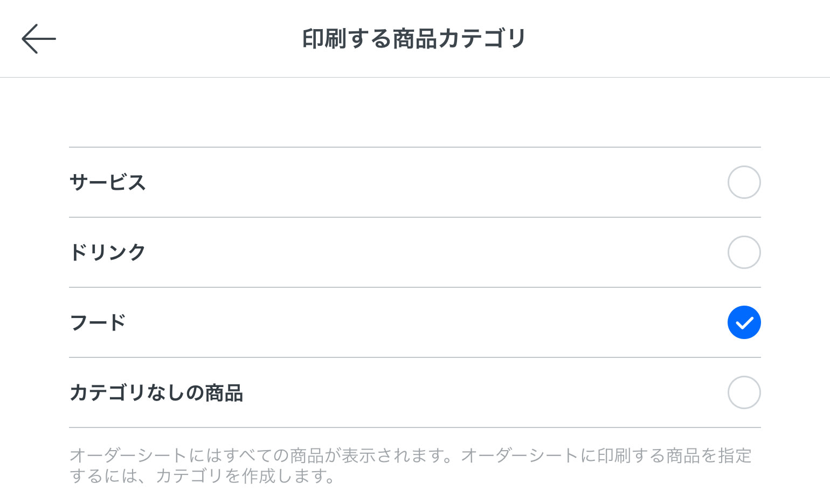Click the circle icon next to カテゴリなしの商品
830x504 pixels.
point(744,392)
